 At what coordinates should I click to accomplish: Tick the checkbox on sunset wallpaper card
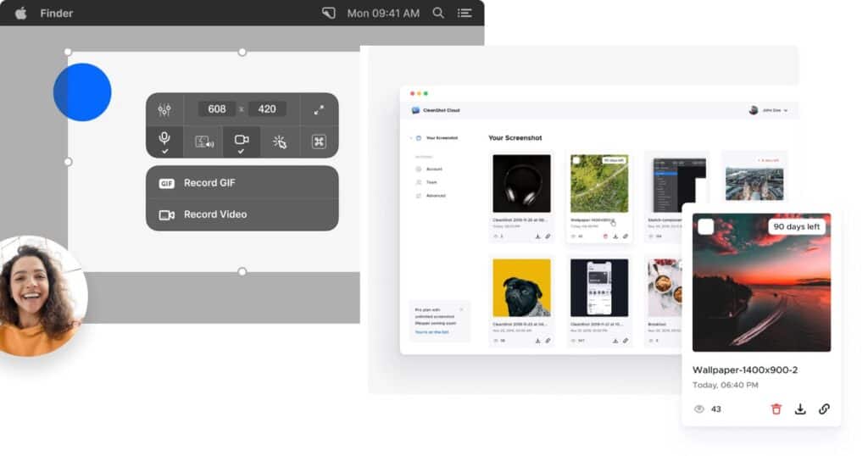[705, 226]
